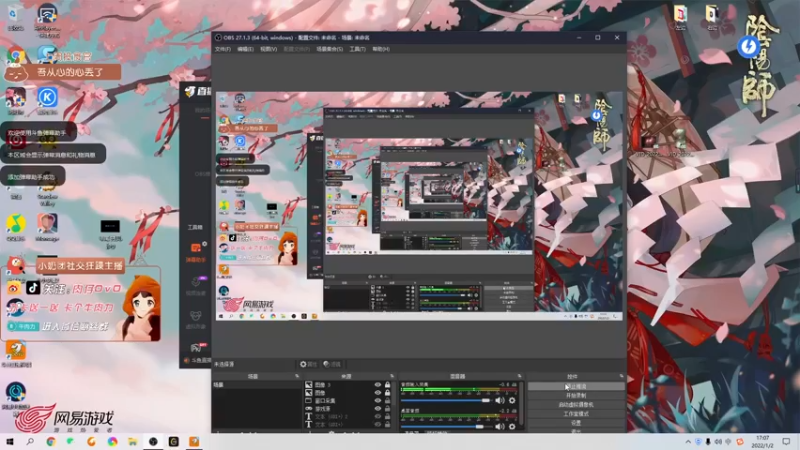The image size is (800, 450).
Task: Open taskbar clock and date
Action: coord(762,442)
